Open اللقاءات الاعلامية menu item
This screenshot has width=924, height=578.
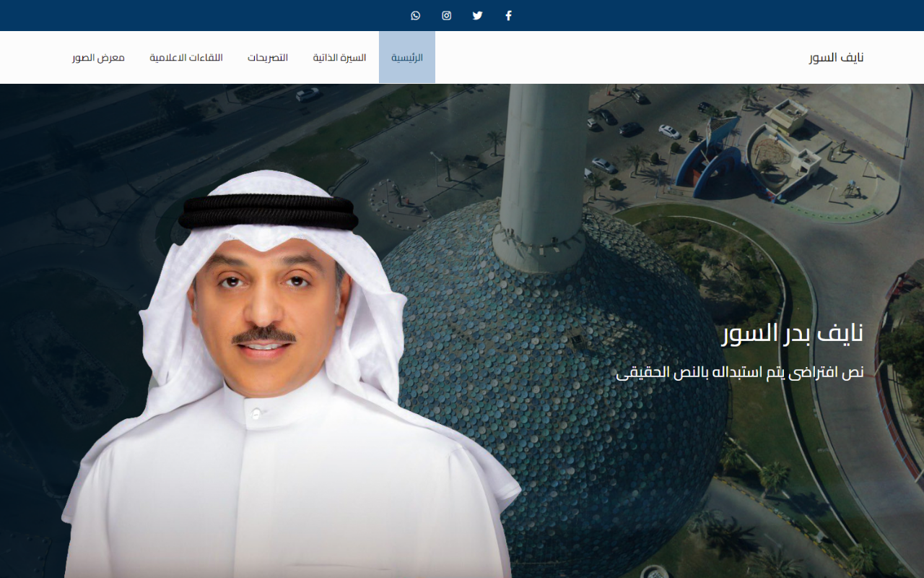(186, 57)
